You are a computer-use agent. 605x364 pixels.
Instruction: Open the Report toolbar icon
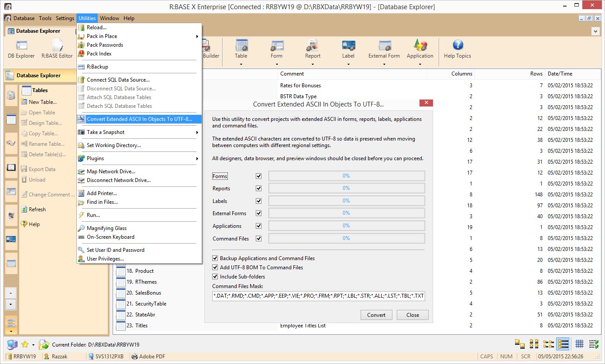point(313,46)
